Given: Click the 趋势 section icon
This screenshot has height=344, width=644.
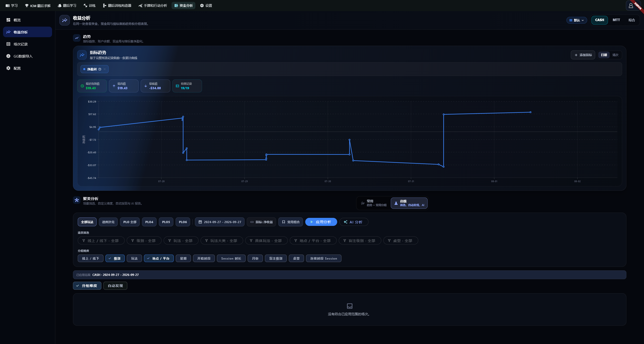Looking at the screenshot, I should (77, 38).
